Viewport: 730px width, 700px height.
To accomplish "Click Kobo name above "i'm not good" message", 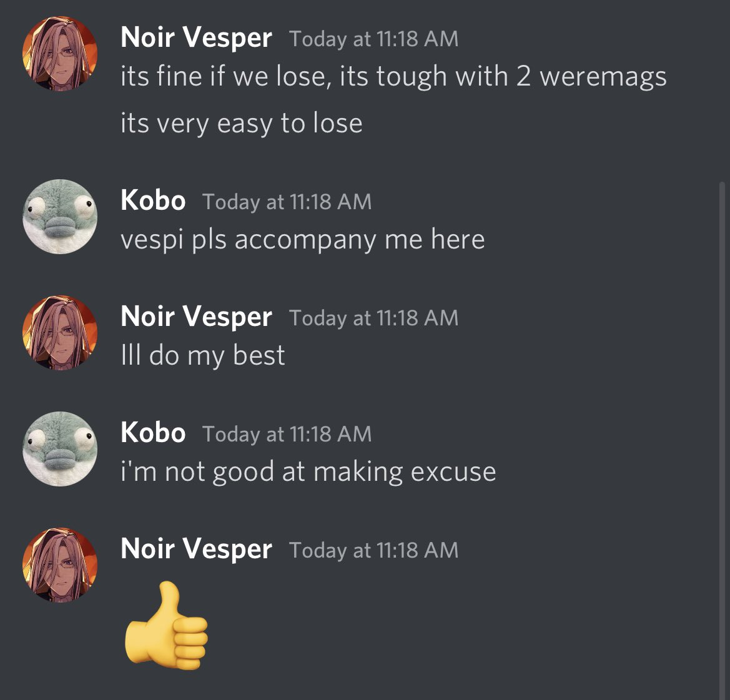I will point(153,432).
